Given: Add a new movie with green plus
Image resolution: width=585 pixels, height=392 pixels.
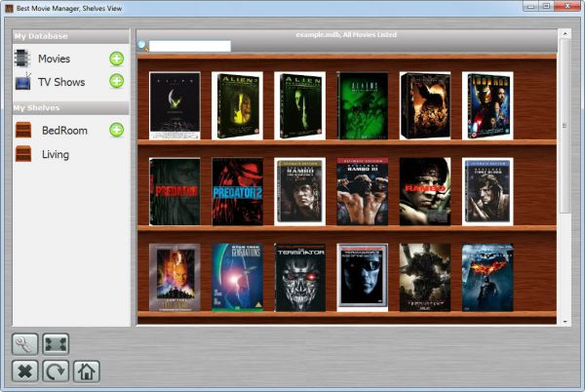Looking at the screenshot, I should click(117, 59).
